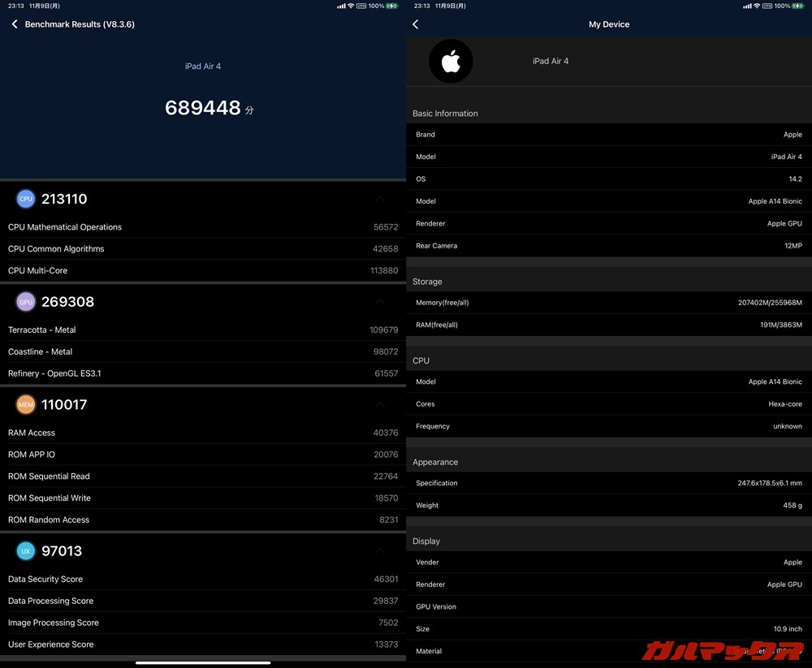
Task: Collapse the CPU score section chevron
Action: (380, 198)
